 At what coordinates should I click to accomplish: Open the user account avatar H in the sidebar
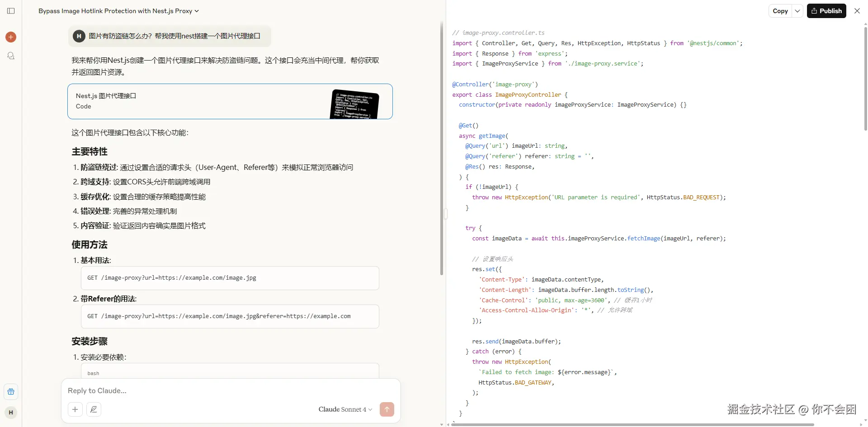coord(11,413)
